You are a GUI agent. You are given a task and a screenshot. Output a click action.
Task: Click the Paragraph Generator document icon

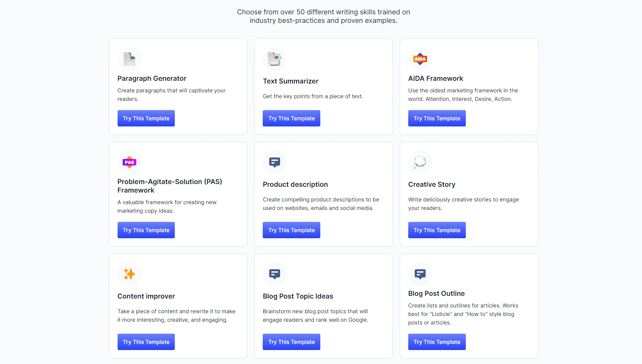(129, 59)
